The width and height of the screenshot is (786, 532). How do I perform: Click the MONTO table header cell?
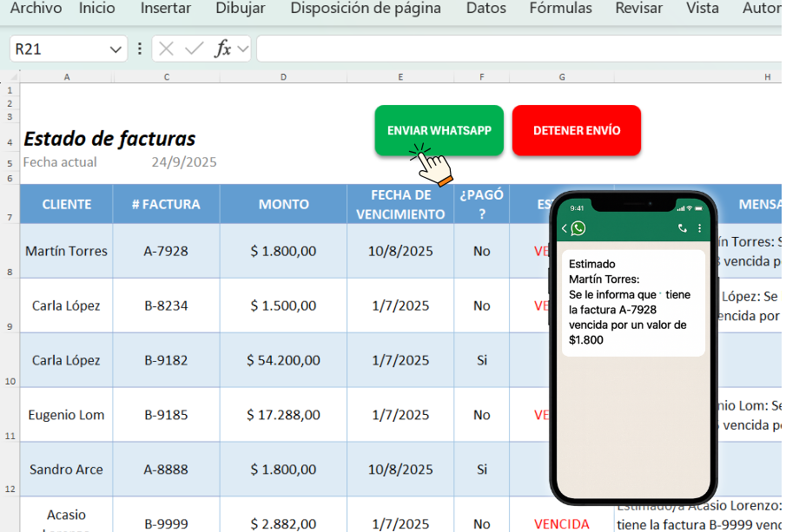pyautogui.click(x=283, y=204)
